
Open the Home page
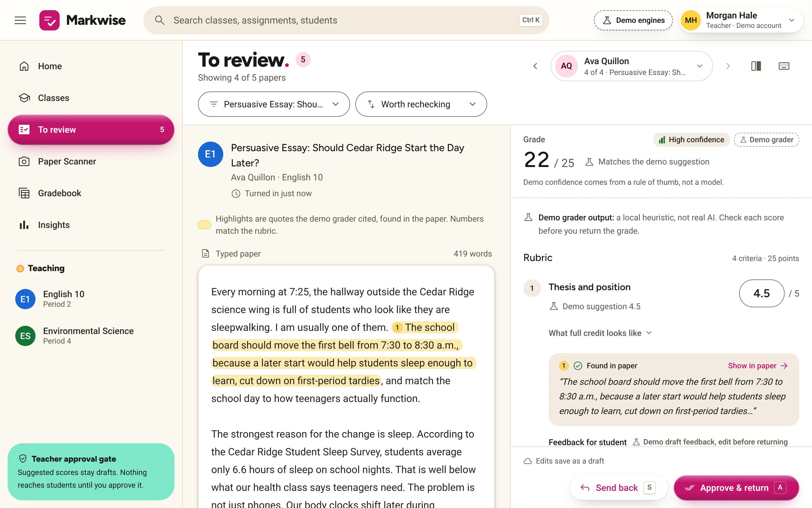(91, 66)
